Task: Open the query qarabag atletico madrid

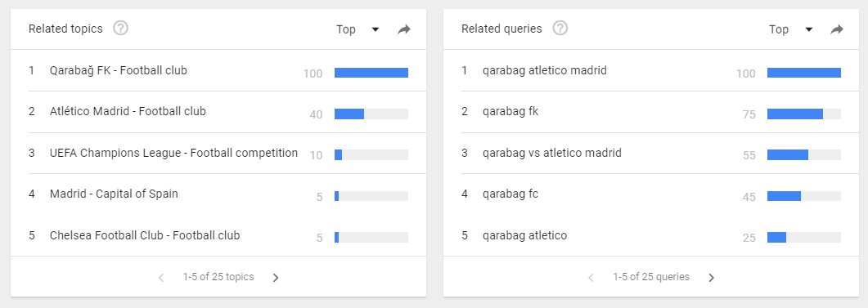Action: [x=545, y=70]
